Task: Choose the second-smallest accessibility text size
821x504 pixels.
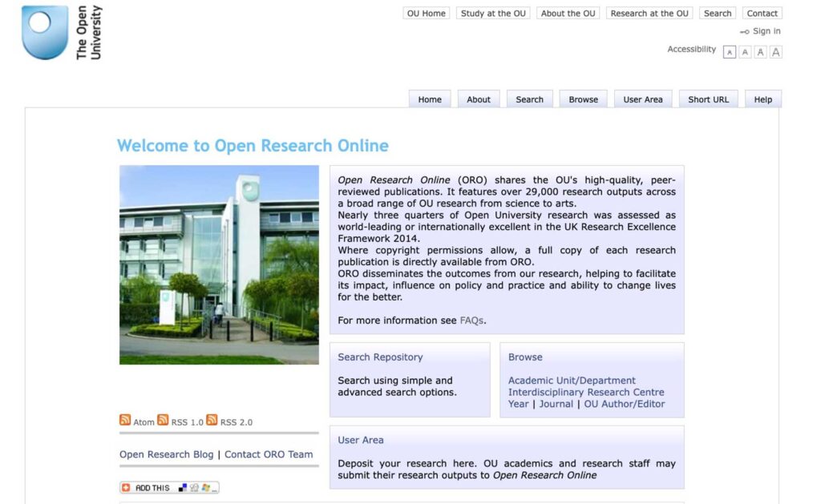Action: (x=745, y=52)
